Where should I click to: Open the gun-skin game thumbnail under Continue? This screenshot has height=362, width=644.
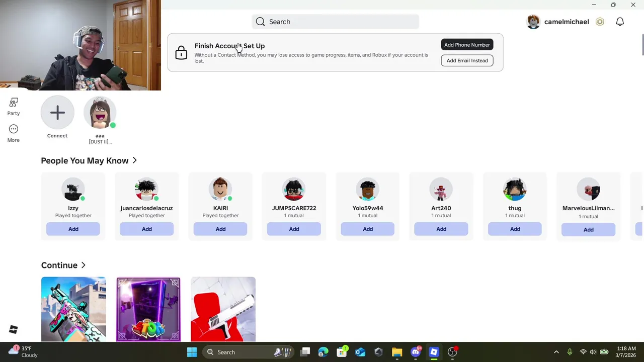click(73, 309)
